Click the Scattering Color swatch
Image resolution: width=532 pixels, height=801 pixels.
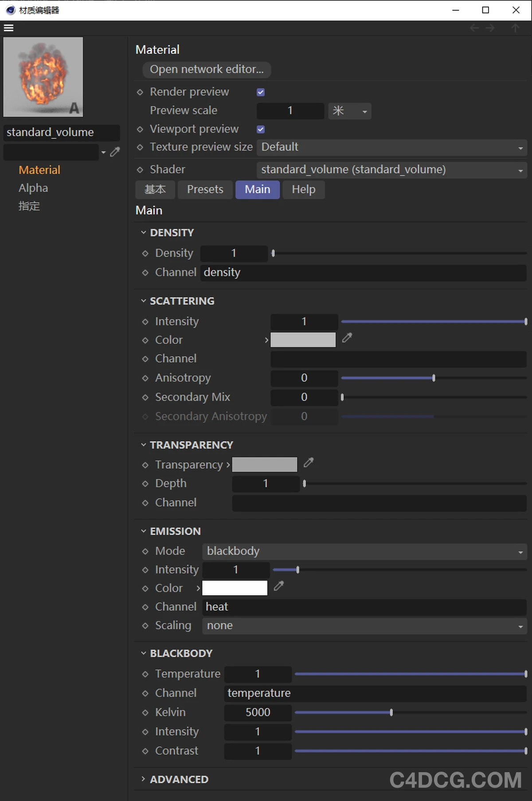coord(303,340)
